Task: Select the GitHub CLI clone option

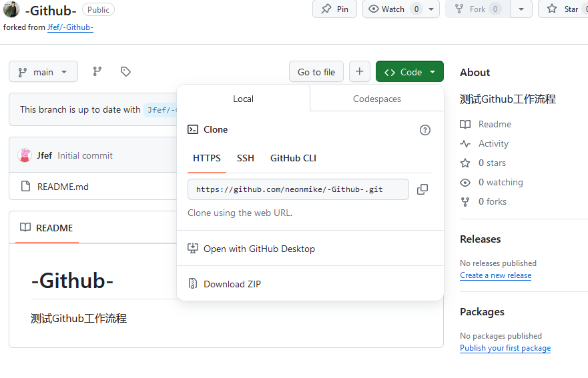Action: 293,159
